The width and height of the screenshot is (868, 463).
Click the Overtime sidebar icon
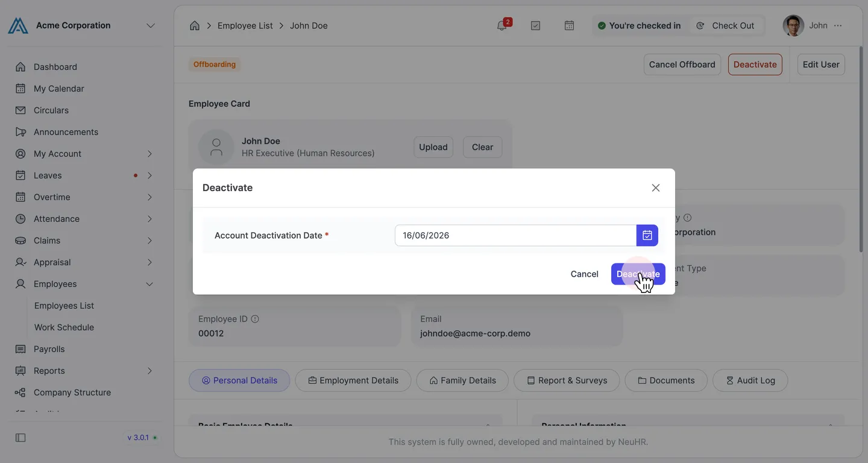[20, 197]
